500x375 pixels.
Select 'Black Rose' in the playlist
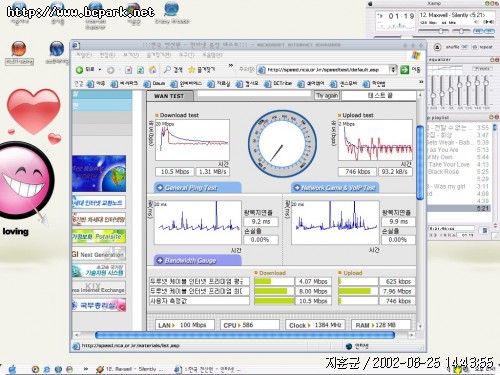pyautogui.click(x=458, y=172)
